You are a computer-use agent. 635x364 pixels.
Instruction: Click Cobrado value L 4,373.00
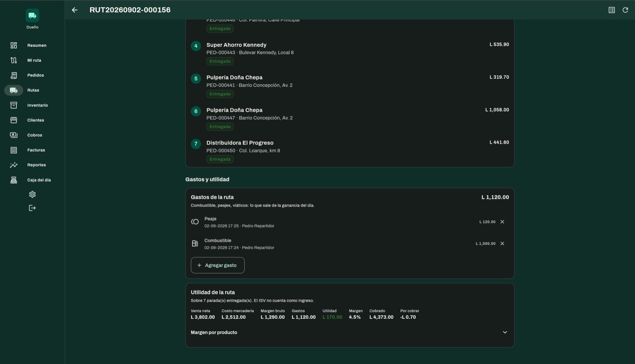click(381, 317)
